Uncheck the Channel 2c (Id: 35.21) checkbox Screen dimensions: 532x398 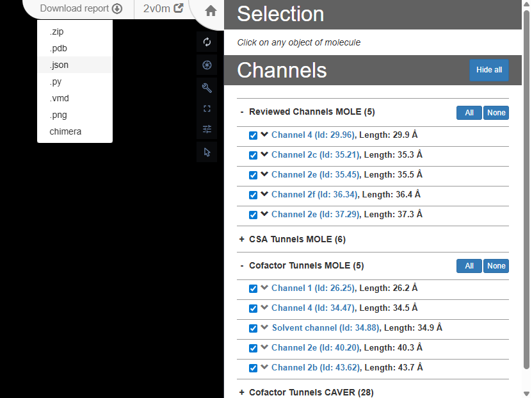253,155
